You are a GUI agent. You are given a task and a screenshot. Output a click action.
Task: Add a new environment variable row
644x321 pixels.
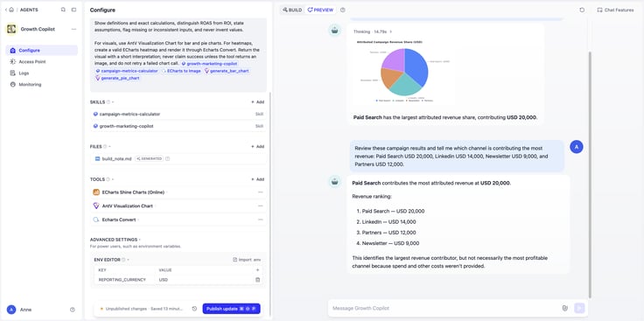click(x=257, y=270)
